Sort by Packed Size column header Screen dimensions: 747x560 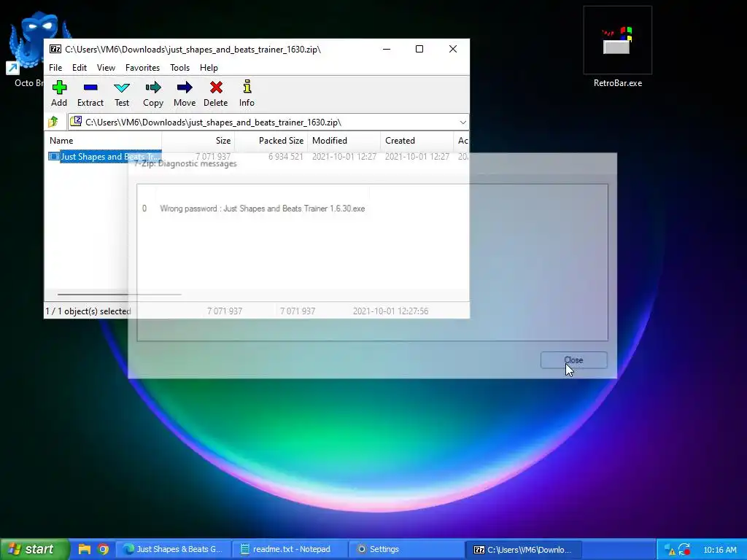(271, 141)
